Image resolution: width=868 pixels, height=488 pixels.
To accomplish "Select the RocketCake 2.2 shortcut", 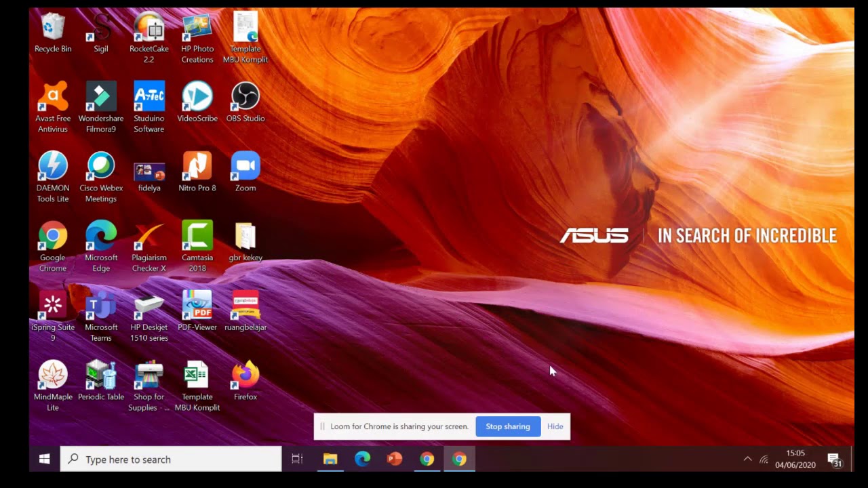I will point(149,38).
